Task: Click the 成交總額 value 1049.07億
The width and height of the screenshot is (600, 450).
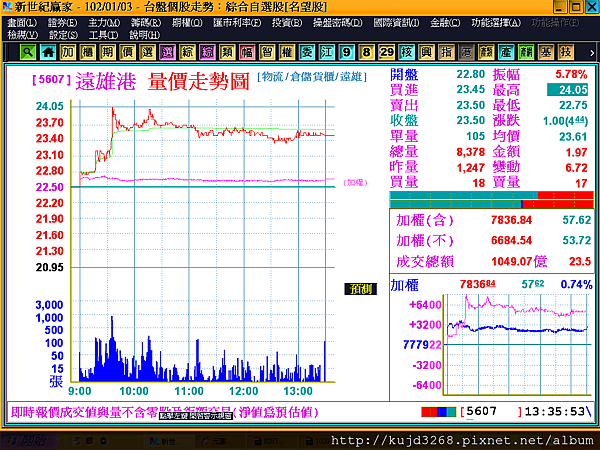Action: 519,261
